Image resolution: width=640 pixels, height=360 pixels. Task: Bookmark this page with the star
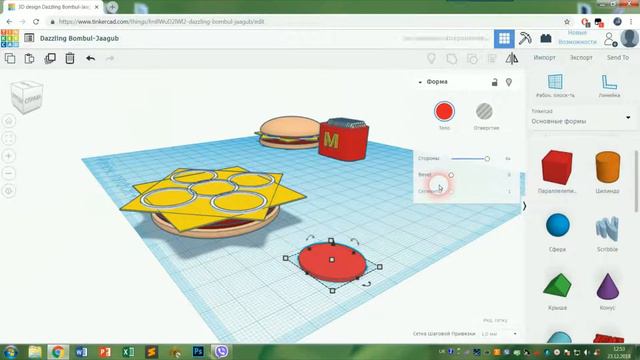[567, 22]
